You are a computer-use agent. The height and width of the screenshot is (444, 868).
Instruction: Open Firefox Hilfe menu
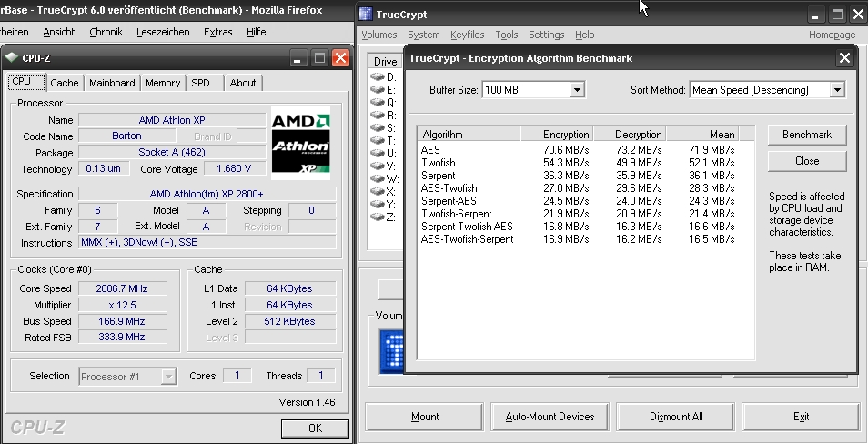[257, 32]
